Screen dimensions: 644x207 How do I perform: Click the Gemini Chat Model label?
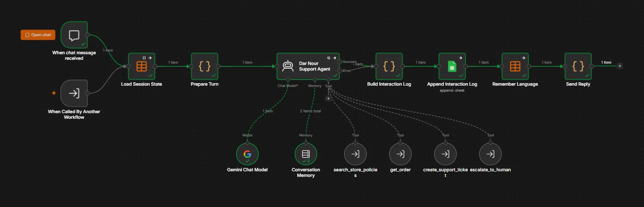pyautogui.click(x=247, y=170)
